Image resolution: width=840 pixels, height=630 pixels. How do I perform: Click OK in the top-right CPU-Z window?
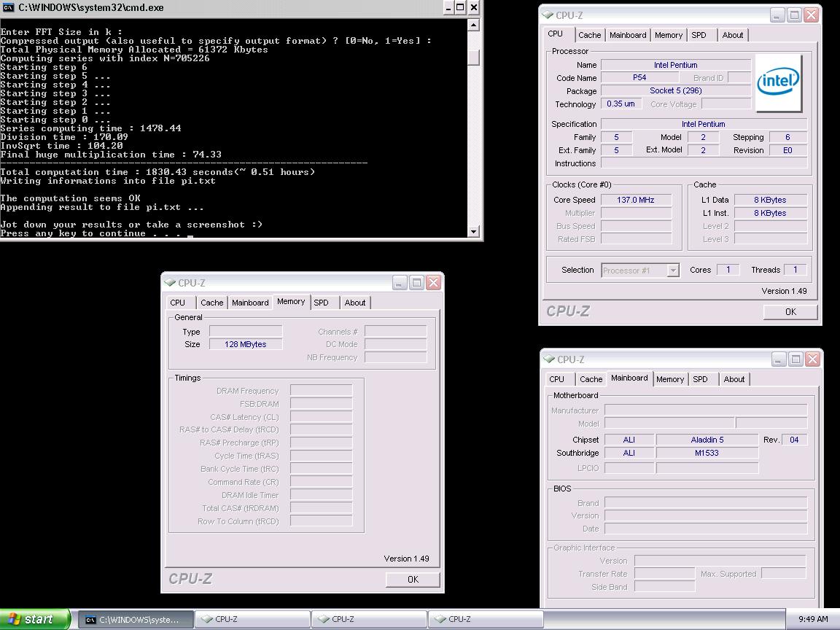click(790, 312)
